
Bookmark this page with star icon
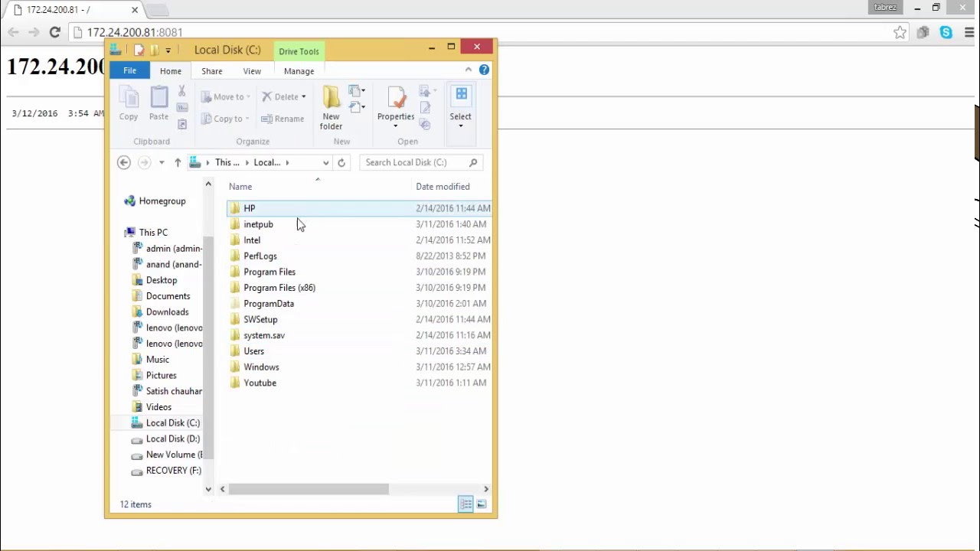coord(900,32)
